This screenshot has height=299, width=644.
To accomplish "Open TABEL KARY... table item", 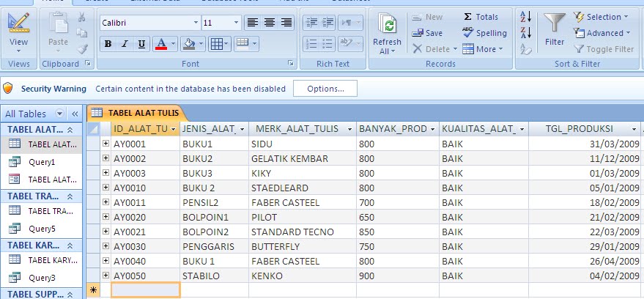I will (41, 259).
